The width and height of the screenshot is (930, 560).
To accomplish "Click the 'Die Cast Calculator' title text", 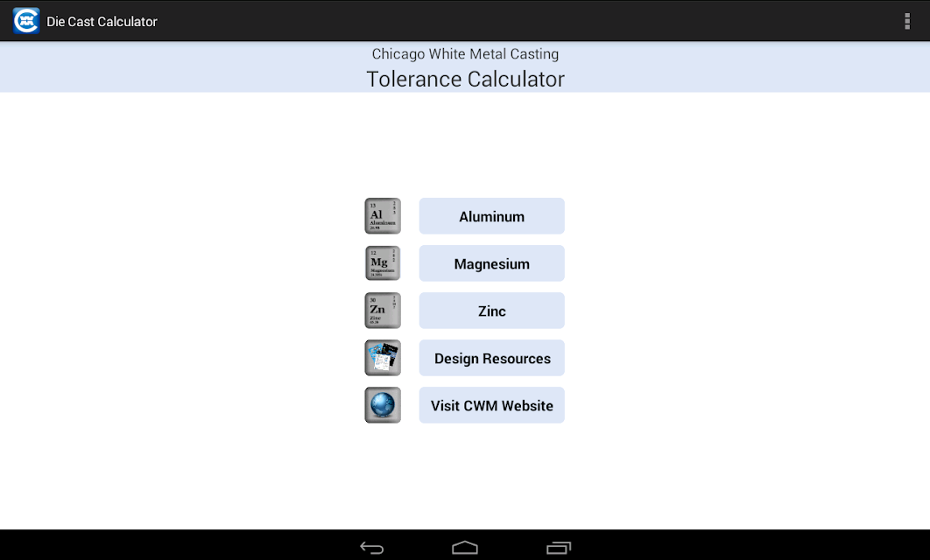I will [x=102, y=21].
